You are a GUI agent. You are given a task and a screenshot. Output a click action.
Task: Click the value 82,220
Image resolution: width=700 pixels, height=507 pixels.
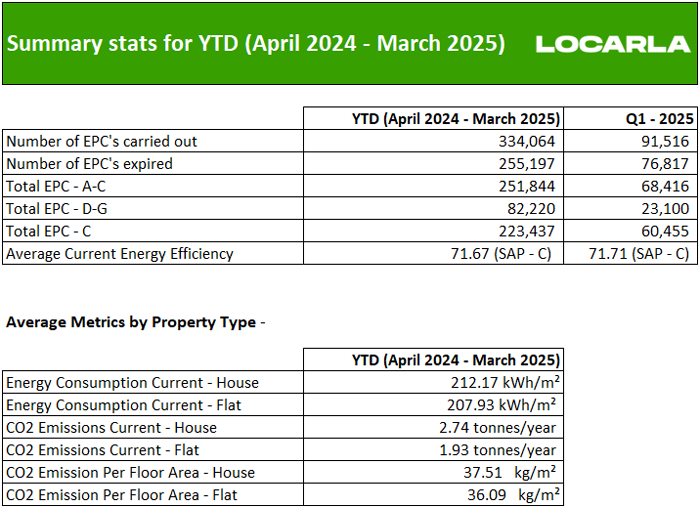pyautogui.click(x=531, y=209)
